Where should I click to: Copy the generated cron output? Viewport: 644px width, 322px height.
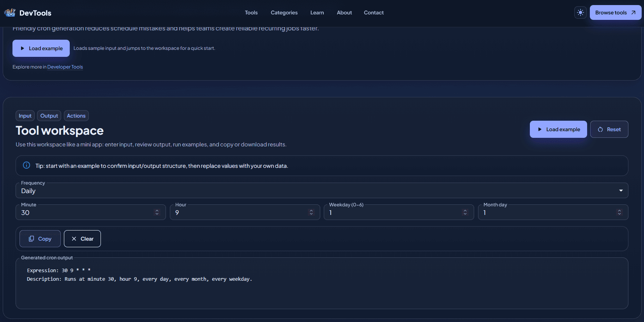(x=40, y=239)
